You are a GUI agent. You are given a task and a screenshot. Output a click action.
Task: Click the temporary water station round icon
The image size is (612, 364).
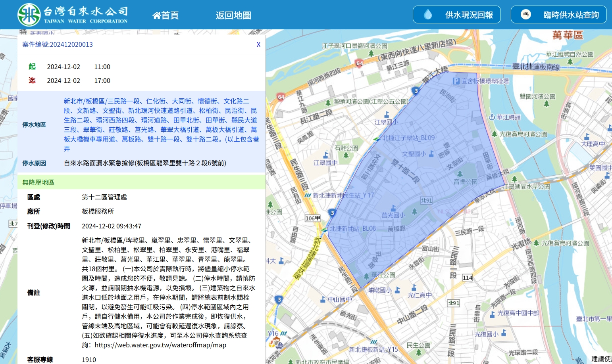[526, 15]
